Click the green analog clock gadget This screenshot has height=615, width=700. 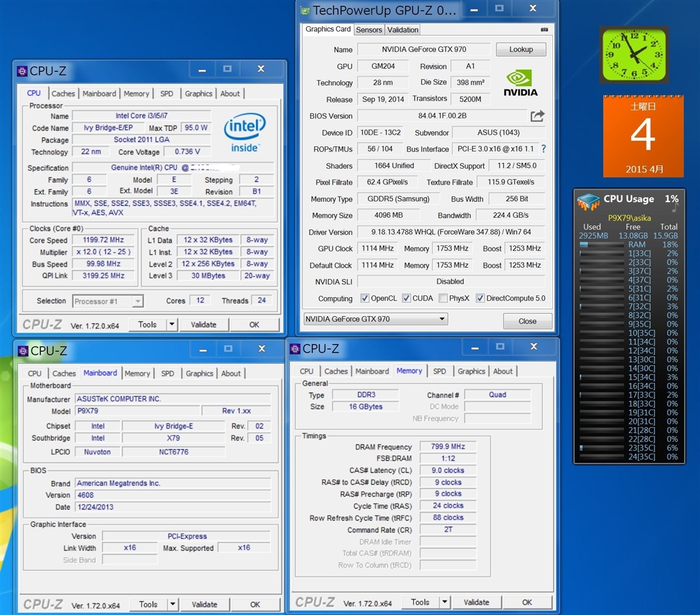pos(634,55)
